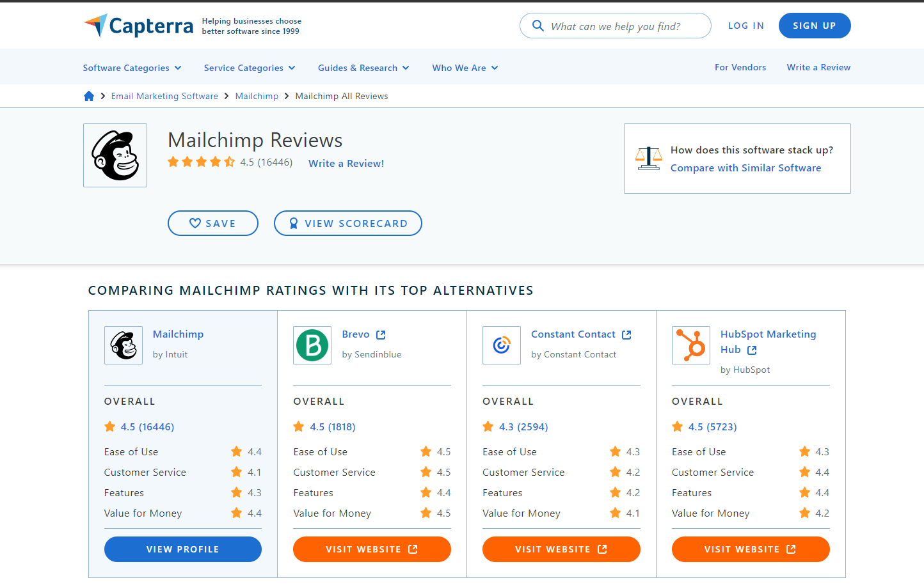Image resolution: width=924 pixels, height=587 pixels.
Task: Click the Write a Review! link
Action: 346,163
